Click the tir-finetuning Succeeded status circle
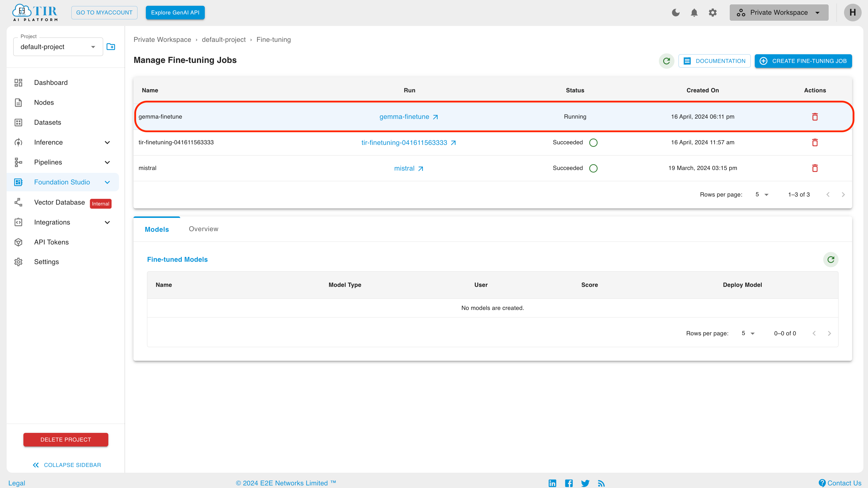The width and height of the screenshot is (868, 488). coord(593,143)
